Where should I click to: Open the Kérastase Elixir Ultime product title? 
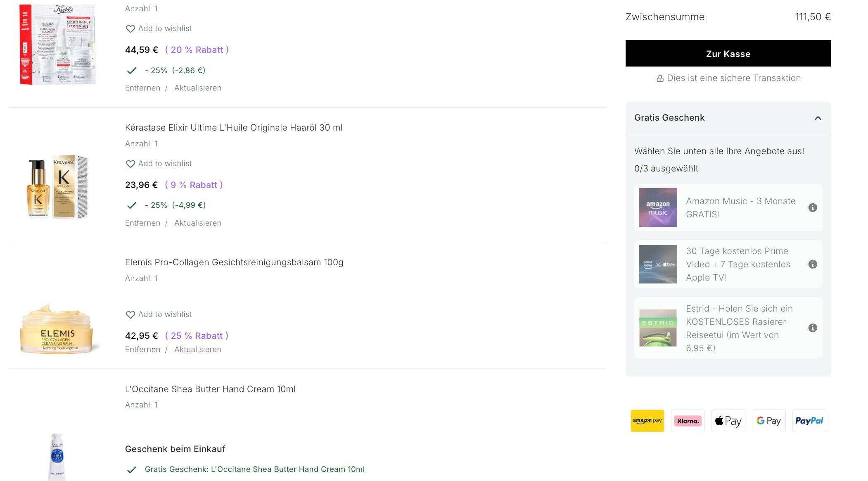(x=234, y=128)
